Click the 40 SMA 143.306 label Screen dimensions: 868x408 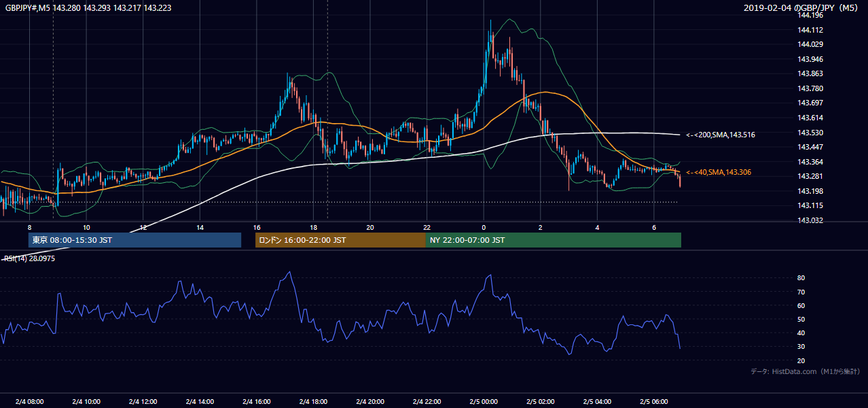[719, 173]
